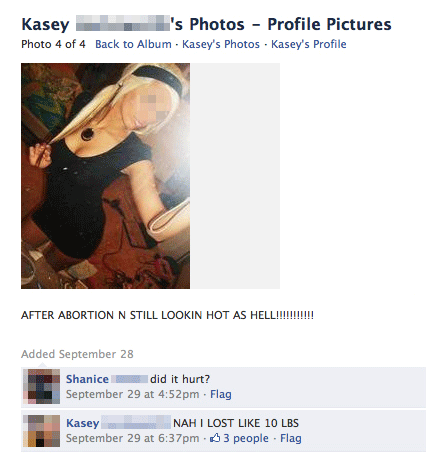Visit Kasey's Profile link
The height and width of the screenshot is (463, 432).
coord(309,44)
